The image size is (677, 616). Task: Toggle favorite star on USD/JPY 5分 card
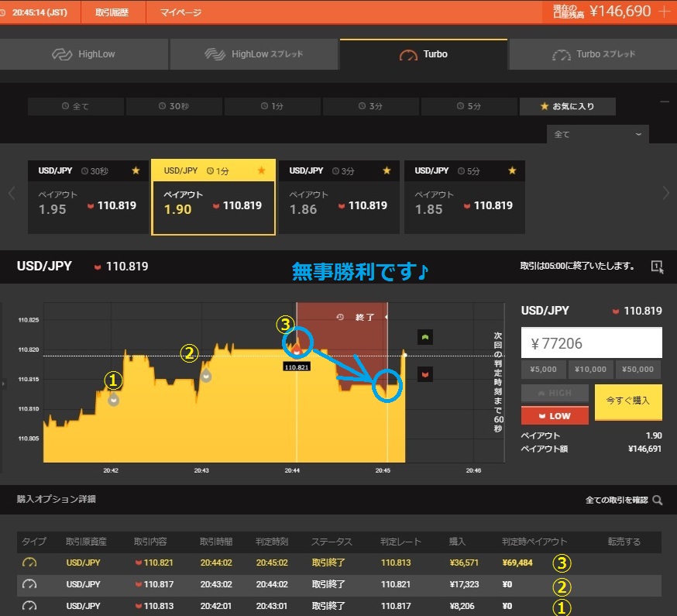[512, 170]
